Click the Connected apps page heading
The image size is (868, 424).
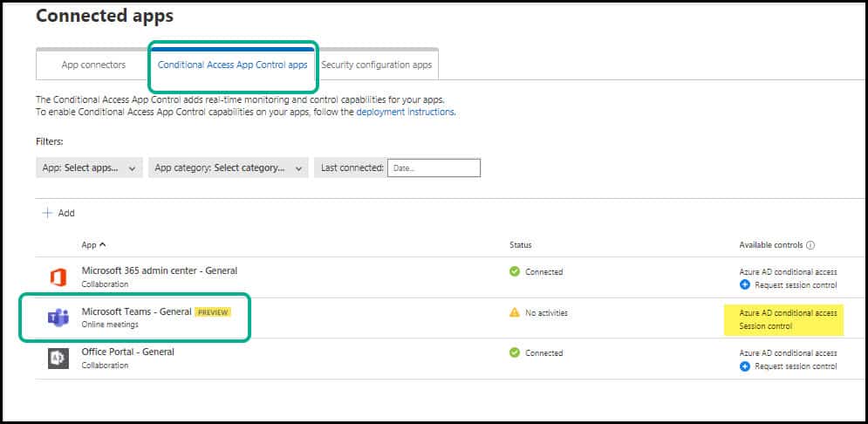click(105, 16)
